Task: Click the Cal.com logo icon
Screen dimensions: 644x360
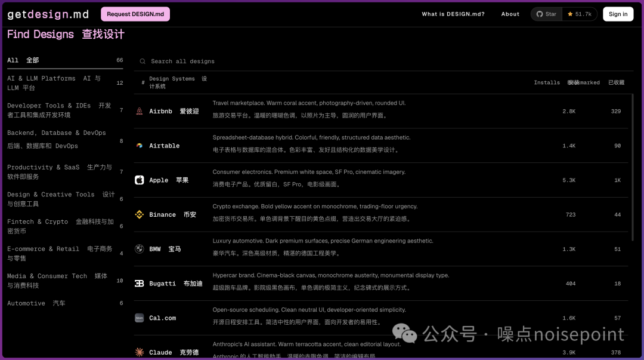Action: [x=139, y=318]
